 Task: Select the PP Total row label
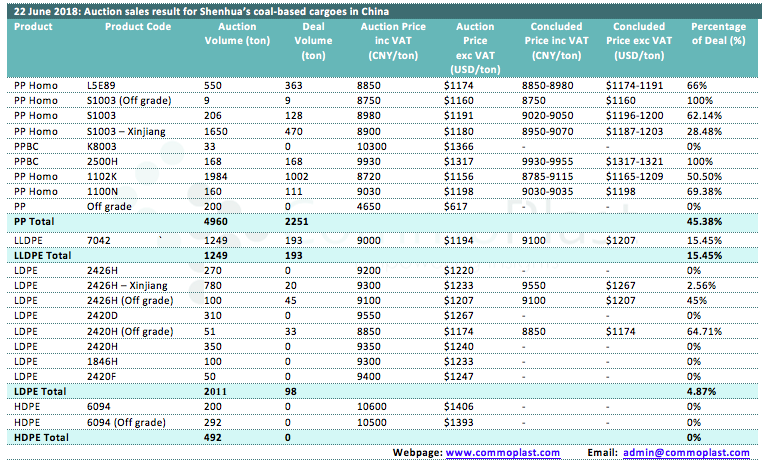(31, 218)
